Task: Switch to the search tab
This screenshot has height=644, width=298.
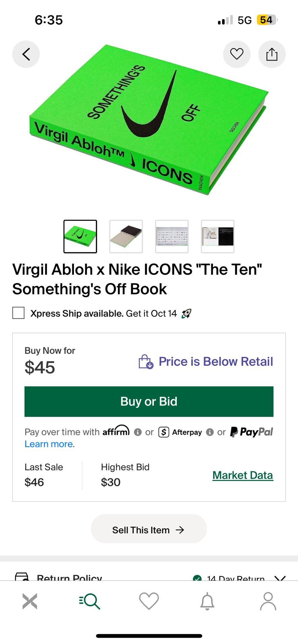Action: 90,601
